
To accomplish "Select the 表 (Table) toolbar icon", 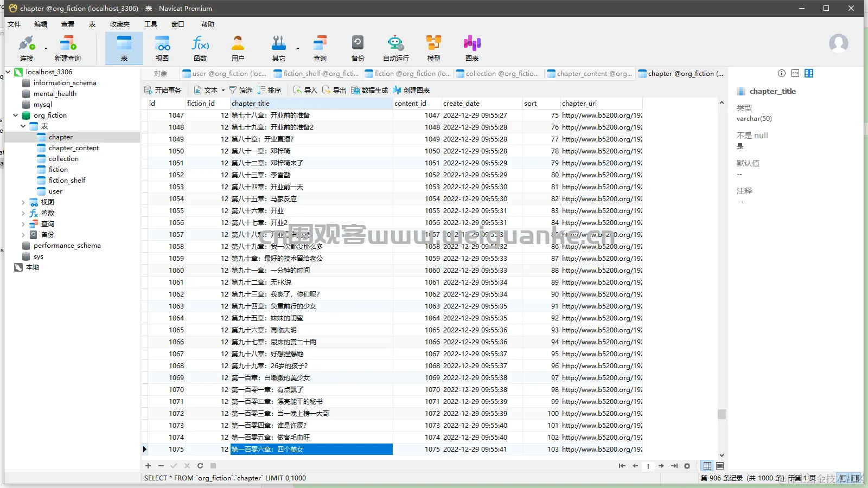I will click(x=124, y=48).
